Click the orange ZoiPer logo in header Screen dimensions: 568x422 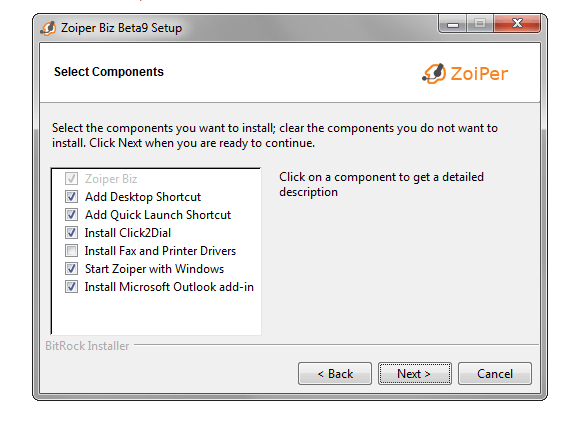[465, 74]
